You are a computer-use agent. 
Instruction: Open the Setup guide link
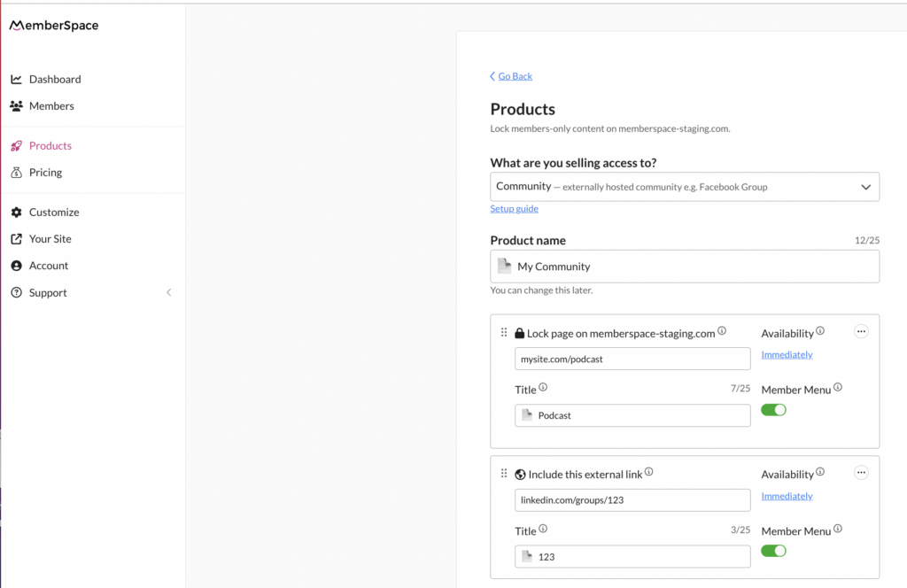(x=514, y=208)
